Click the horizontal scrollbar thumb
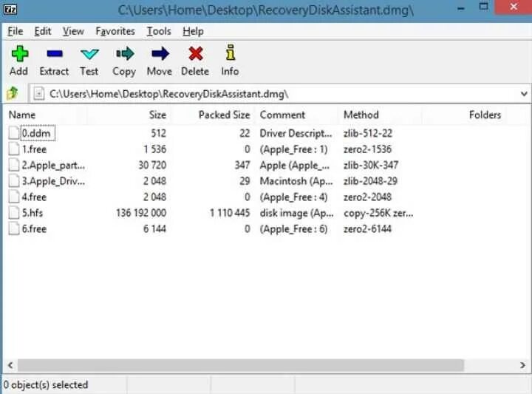Screen dimensions: 532x394 pyautogui.click(x=241, y=365)
